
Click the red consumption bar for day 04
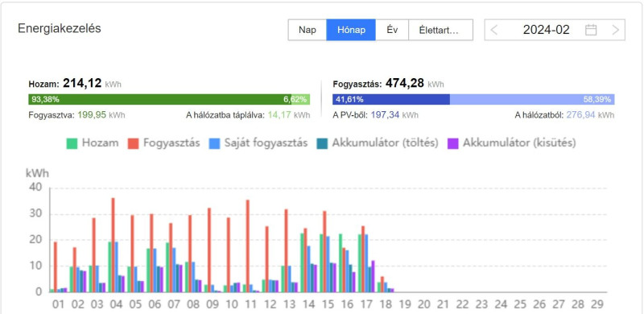pyautogui.click(x=113, y=245)
